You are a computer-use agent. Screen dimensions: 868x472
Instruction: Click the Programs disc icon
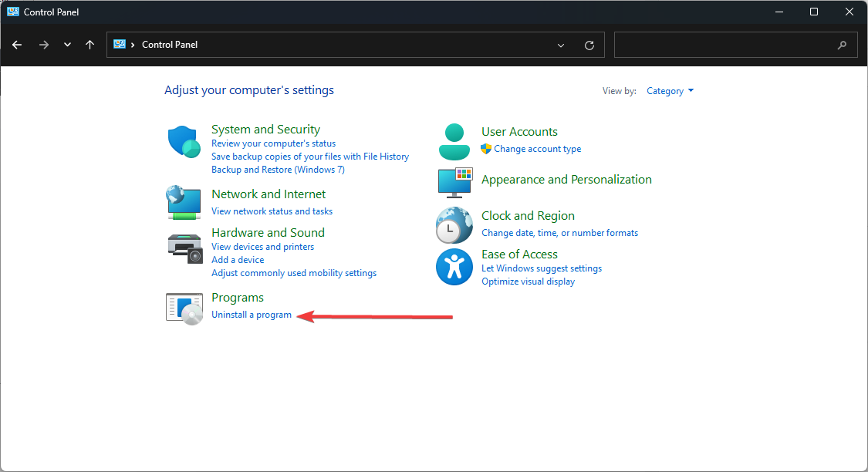tap(184, 308)
